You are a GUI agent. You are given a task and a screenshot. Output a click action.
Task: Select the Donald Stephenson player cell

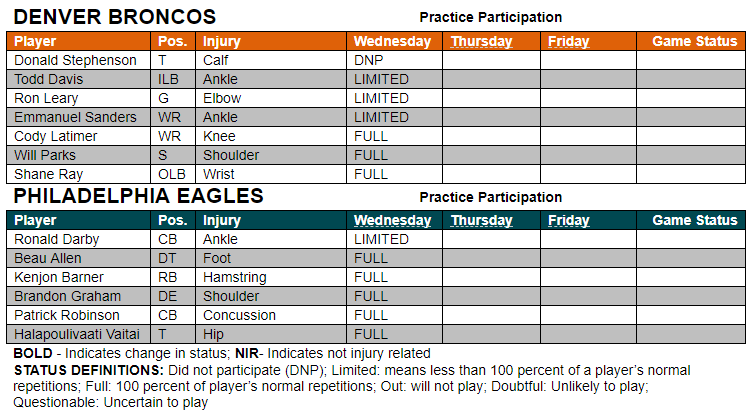coord(79,60)
